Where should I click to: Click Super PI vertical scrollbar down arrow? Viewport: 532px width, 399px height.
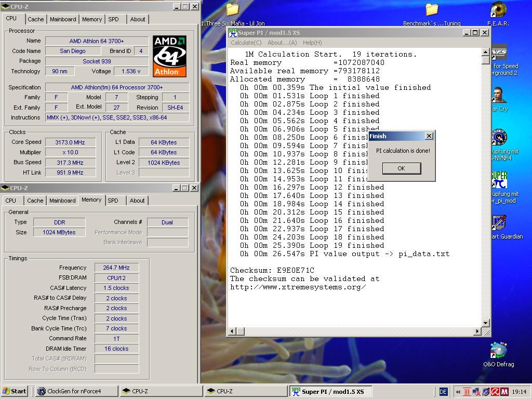(x=486, y=323)
